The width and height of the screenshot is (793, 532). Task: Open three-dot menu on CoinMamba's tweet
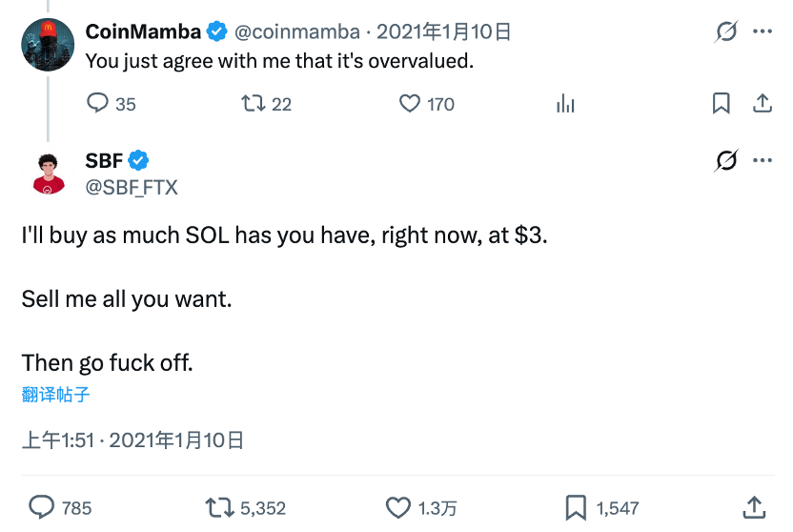pos(762,31)
